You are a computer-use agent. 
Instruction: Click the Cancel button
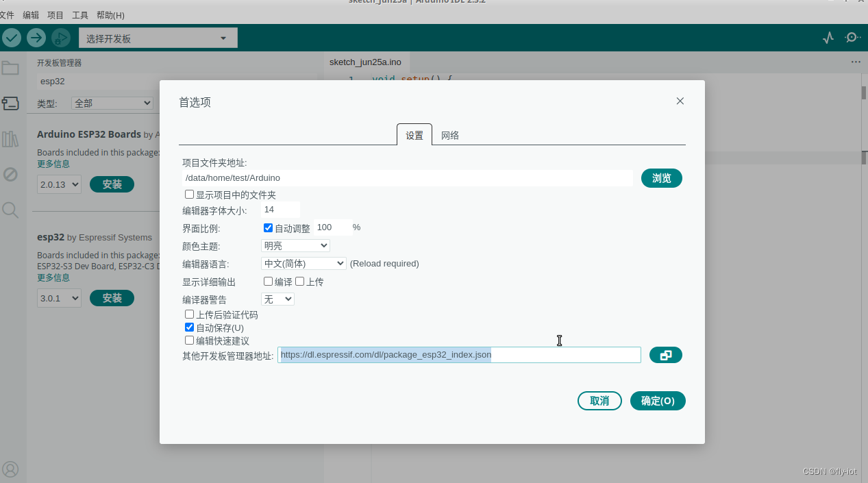tap(599, 401)
